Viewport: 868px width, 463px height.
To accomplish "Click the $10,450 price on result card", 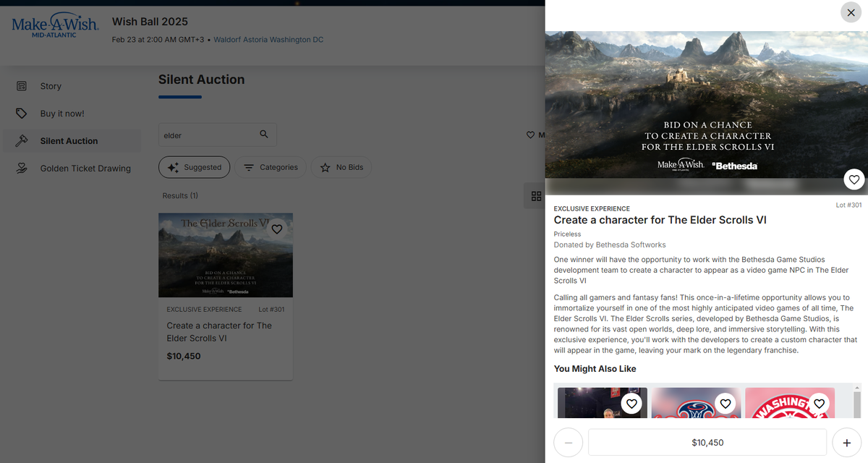I will coord(184,357).
